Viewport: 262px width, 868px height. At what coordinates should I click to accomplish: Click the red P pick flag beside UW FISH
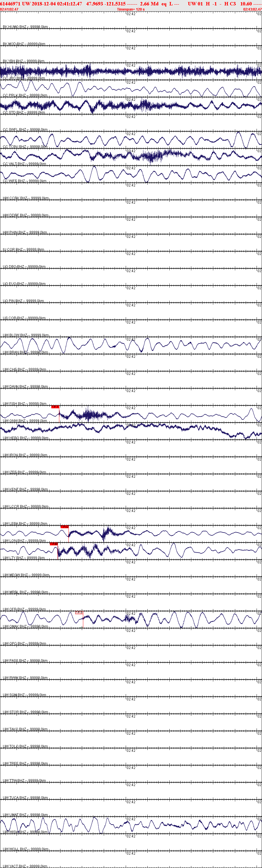55,407
